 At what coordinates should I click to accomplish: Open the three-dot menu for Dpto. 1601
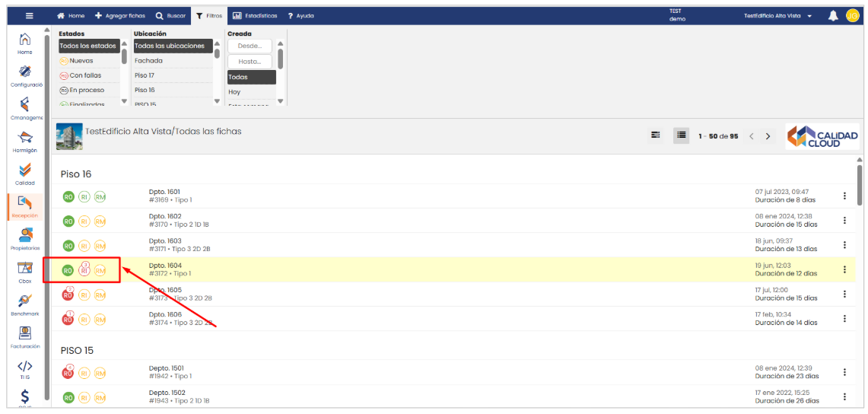844,196
